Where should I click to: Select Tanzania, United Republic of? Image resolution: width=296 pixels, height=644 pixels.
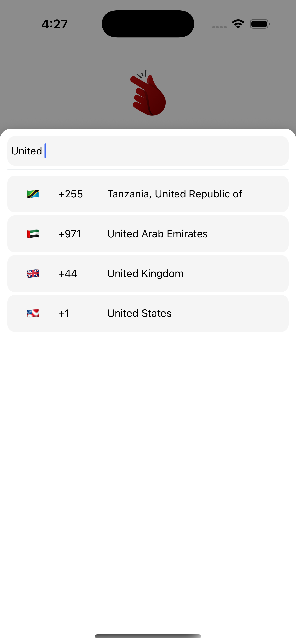pos(175,194)
